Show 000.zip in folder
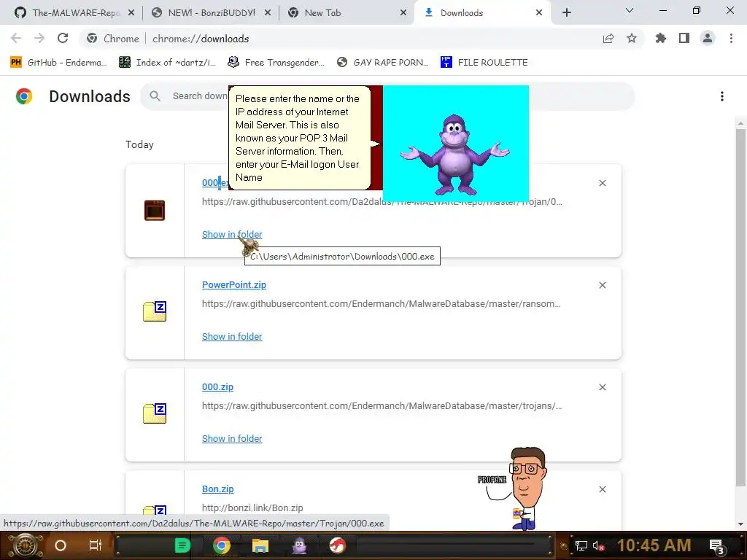The image size is (747, 560). 232,438
